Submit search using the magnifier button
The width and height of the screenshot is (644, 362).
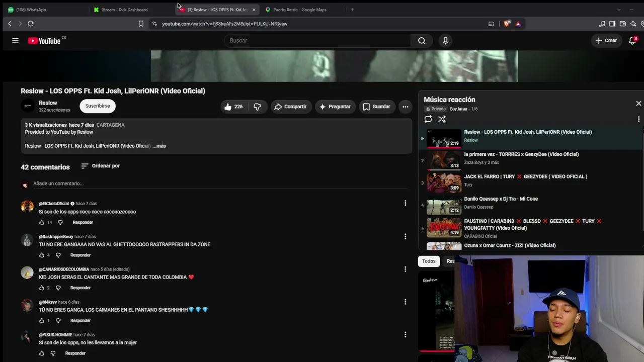pos(422,41)
